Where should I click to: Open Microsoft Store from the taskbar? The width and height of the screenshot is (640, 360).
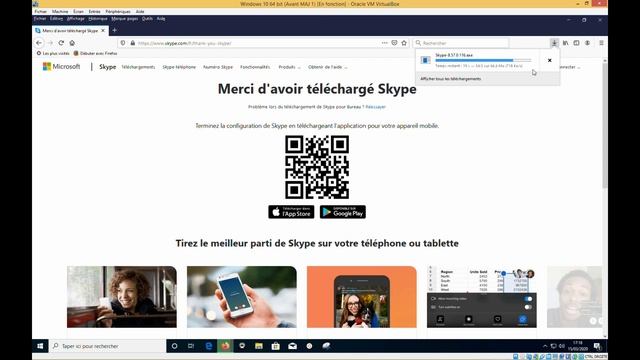(276, 346)
